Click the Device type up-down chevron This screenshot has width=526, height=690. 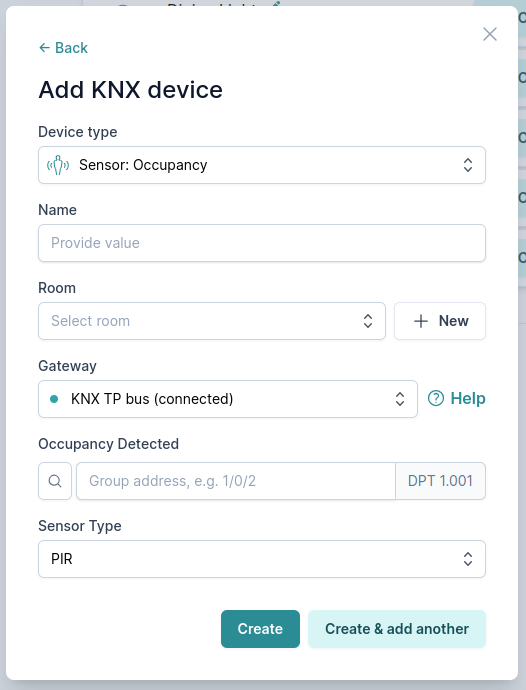pyautogui.click(x=468, y=165)
